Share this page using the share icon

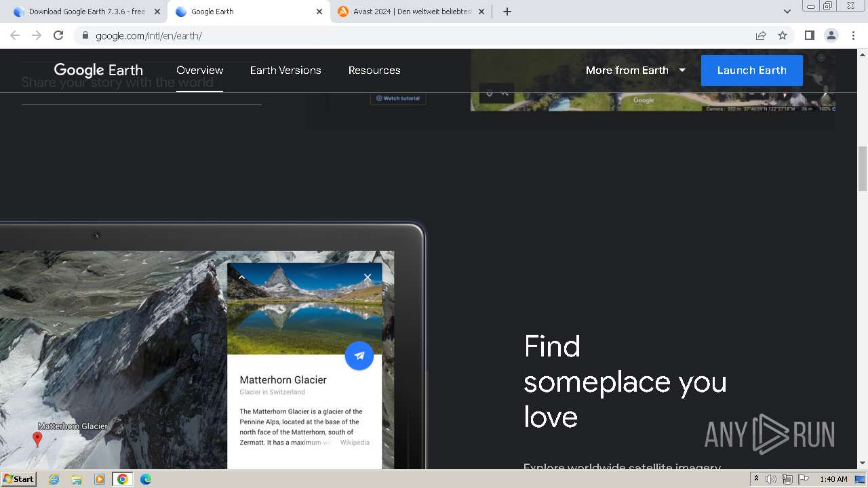(761, 35)
